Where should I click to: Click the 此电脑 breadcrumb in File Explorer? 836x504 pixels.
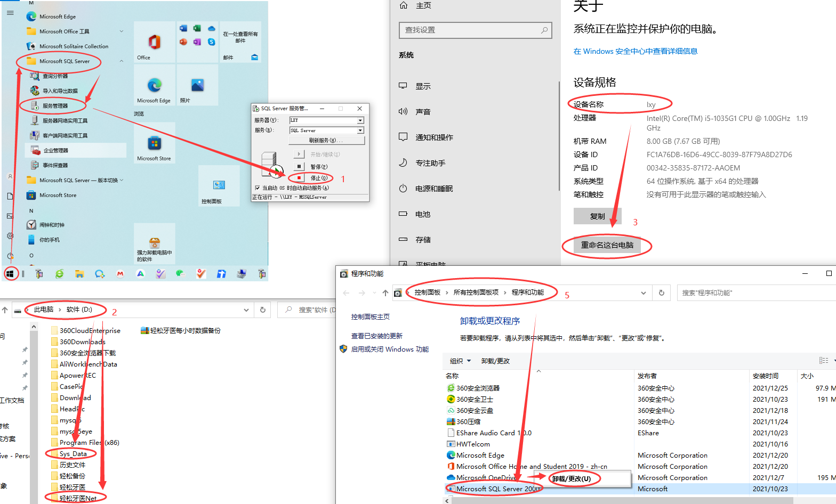[44, 310]
